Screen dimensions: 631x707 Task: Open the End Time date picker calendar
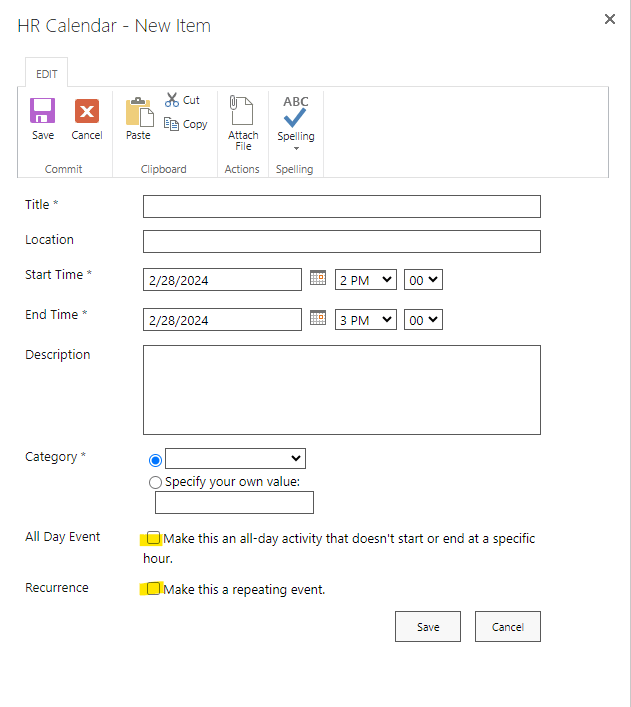318,317
